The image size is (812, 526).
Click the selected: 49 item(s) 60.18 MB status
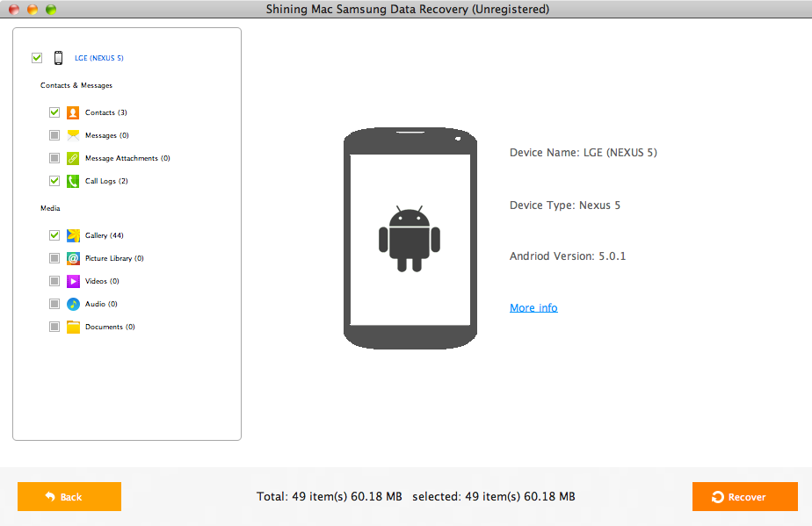point(494,496)
